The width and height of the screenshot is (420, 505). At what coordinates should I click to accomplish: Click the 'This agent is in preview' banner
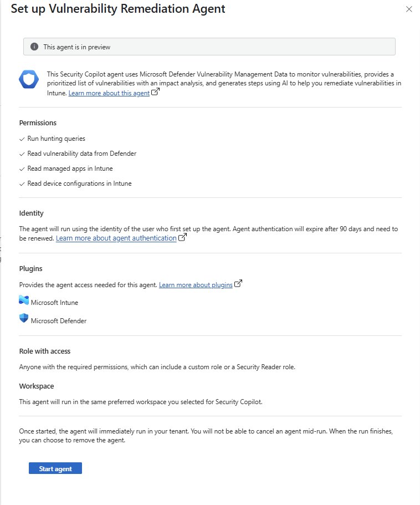pyautogui.click(x=209, y=47)
